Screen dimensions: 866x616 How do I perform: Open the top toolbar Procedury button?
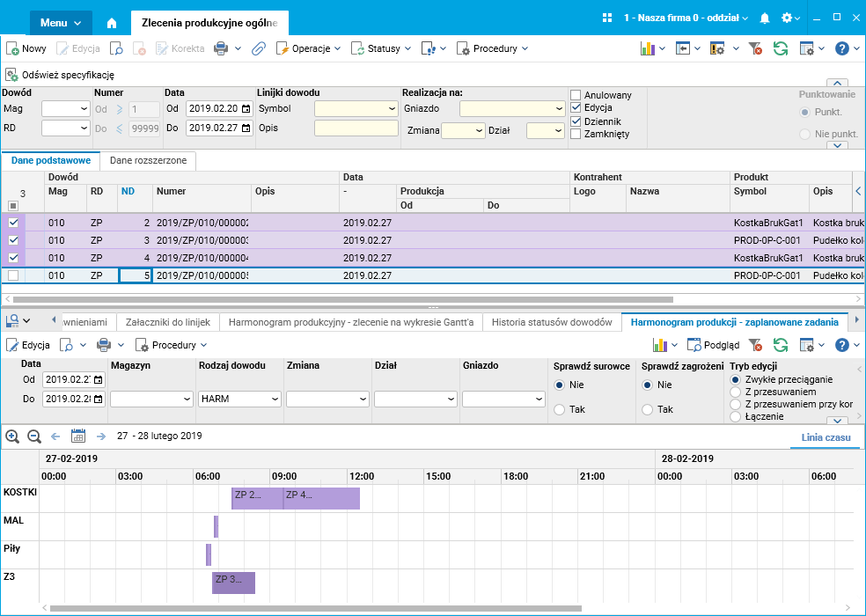coord(492,48)
